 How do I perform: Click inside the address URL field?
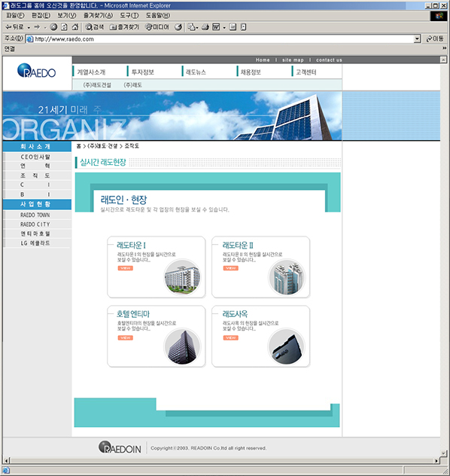[x=223, y=39]
